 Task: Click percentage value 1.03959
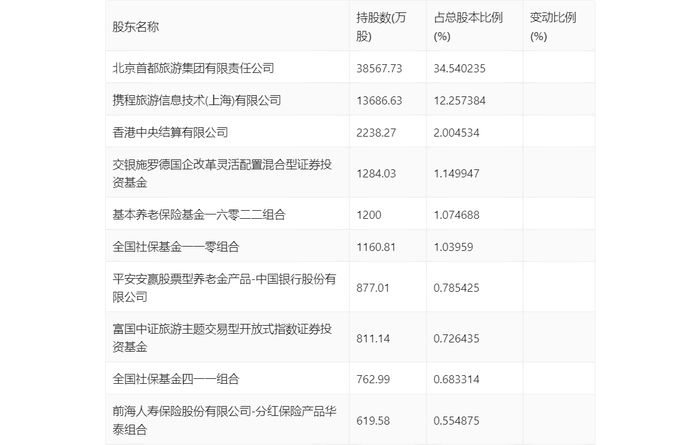pos(453,247)
